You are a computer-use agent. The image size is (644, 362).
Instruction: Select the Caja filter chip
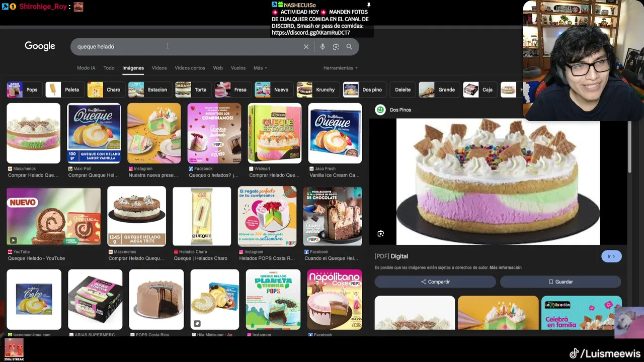tap(479, 89)
